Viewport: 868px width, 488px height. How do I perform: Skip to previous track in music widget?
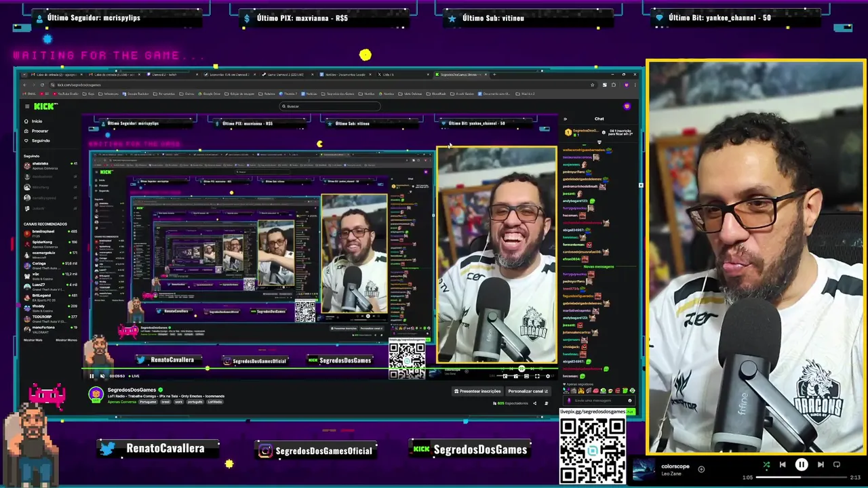(x=782, y=465)
